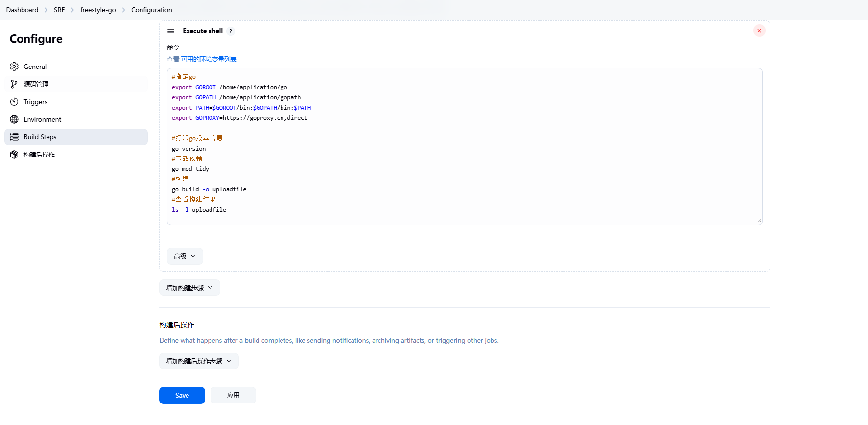Viewport: 868px width, 425px height.
Task: Click the Triggers clock icon
Action: [14, 102]
